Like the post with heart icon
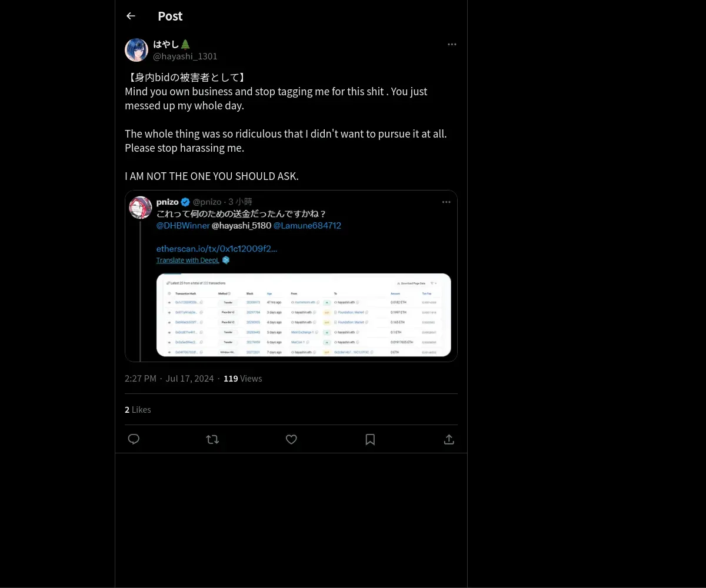Image resolution: width=706 pixels, height=588 pixels. (x=291, y=439)
